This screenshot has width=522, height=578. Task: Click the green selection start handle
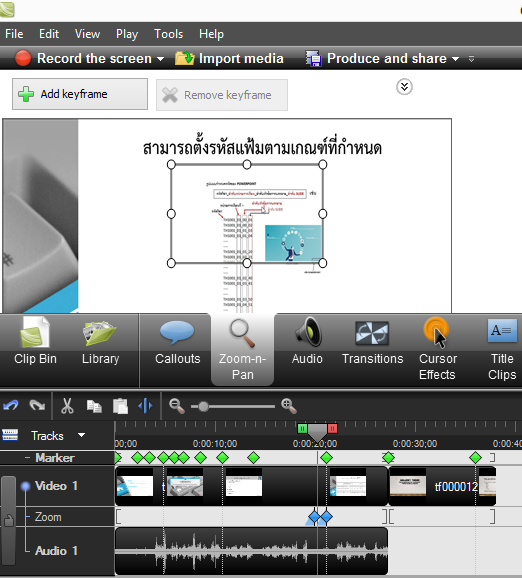pos(302,428)
